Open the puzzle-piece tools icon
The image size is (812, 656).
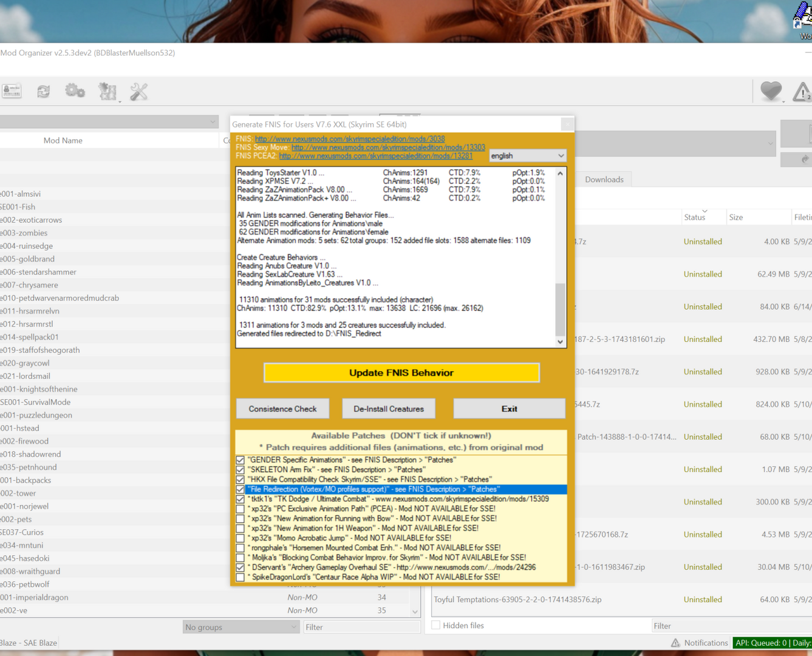pyautogui.click(x=107, y=91)
